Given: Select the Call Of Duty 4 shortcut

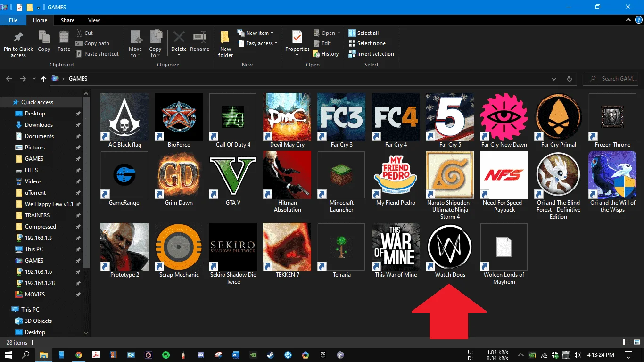Looking at the screenshot, I should click(x=233, y=120).
